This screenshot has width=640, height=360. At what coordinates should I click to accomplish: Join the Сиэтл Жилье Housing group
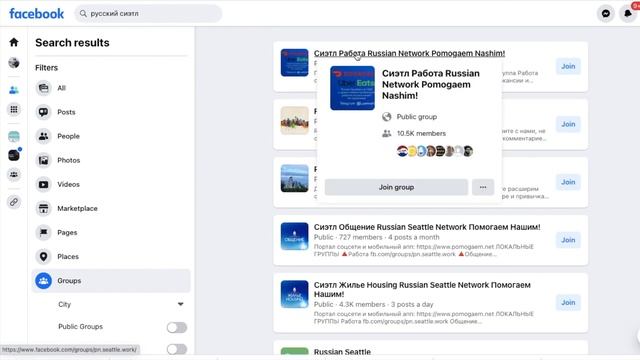[x=568, y=302]
